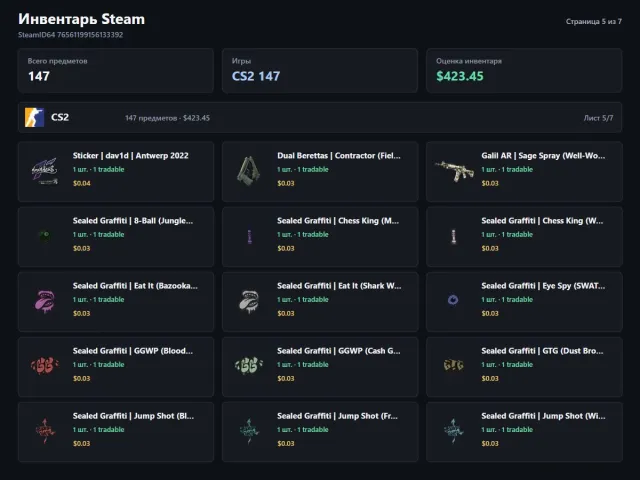The height and width of the screenshot is (480, 640).
Task: Open the dav1d Antwerp 2022 sticker image
Action: click(45, 171)
